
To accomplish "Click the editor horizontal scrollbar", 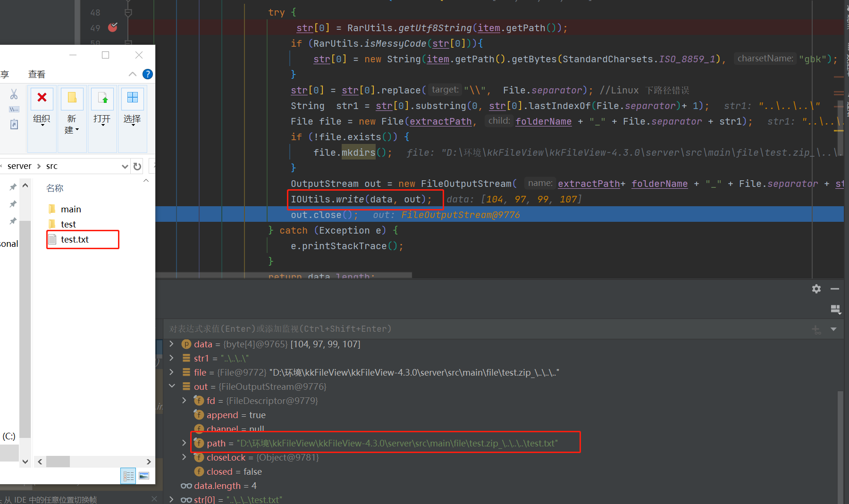I will pos(284,275).
